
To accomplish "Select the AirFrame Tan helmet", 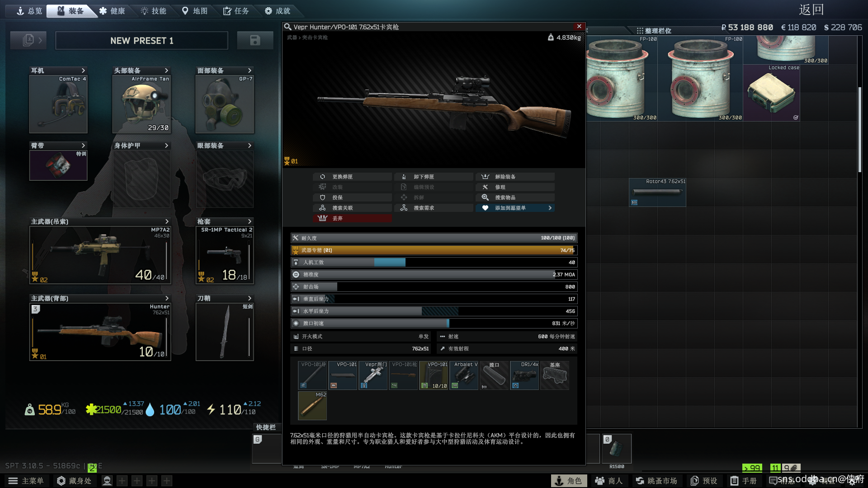I will pyautogui.click(x=142, y=104).
